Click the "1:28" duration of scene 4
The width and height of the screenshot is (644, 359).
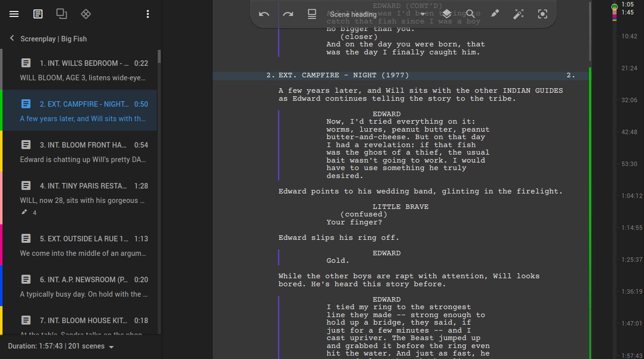pos(141,186)
